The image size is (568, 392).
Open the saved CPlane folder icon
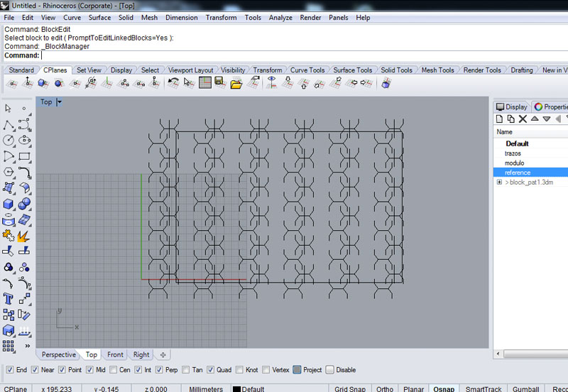tap(236, 84)
